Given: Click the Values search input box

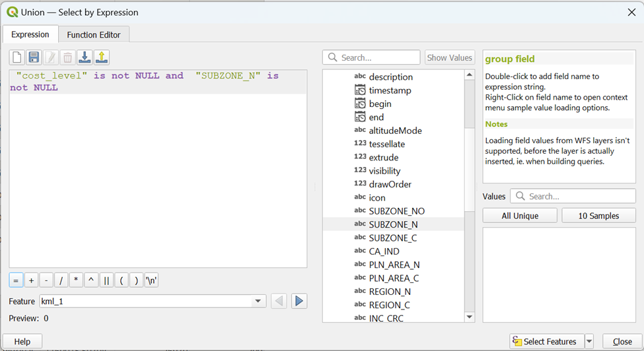Looking at the screenshot, I should [x=572, y=196].
